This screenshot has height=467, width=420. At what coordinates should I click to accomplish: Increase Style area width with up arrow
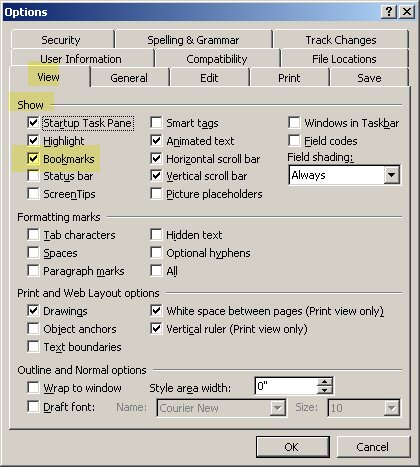(x=325, y=382)
